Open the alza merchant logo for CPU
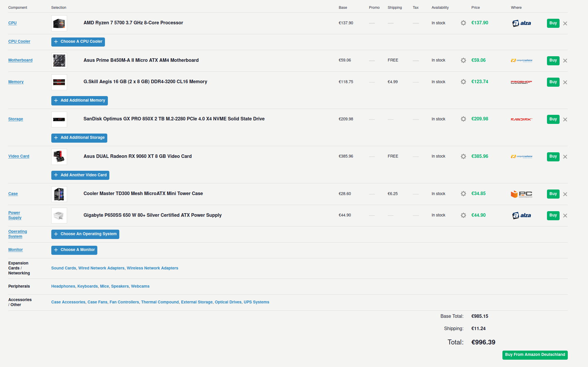Image resolution: width=588 pixels, height=367 pixels. pos(521,23)
